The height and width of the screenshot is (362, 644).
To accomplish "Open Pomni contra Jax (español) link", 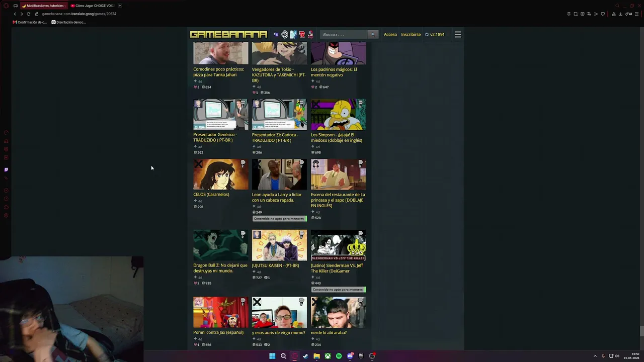I will [218, 332].
